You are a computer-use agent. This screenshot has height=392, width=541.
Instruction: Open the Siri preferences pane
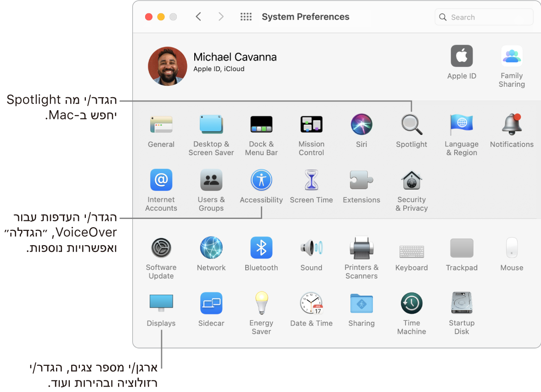click(x=361, y=124)
